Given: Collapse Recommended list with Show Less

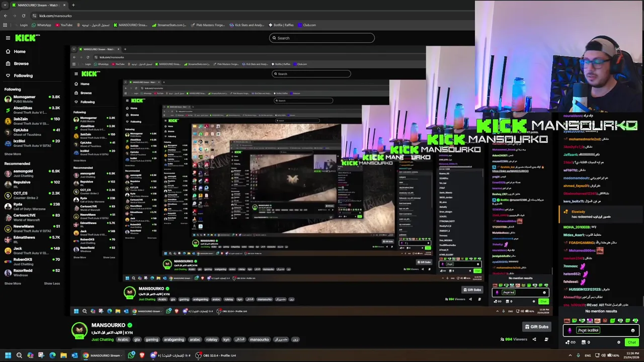Looking at the screenshot, I should [x=52, y=284].
